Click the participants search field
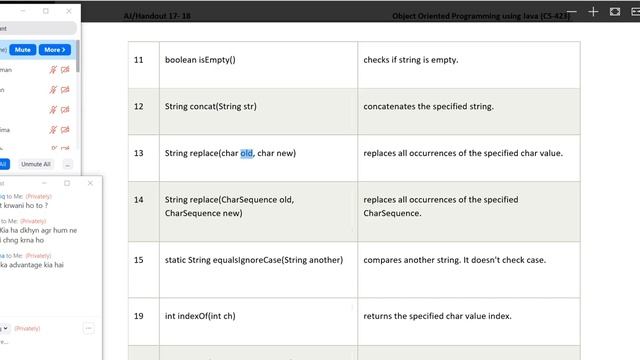Viewport: 640px width, 360px height. coord(38,28)
